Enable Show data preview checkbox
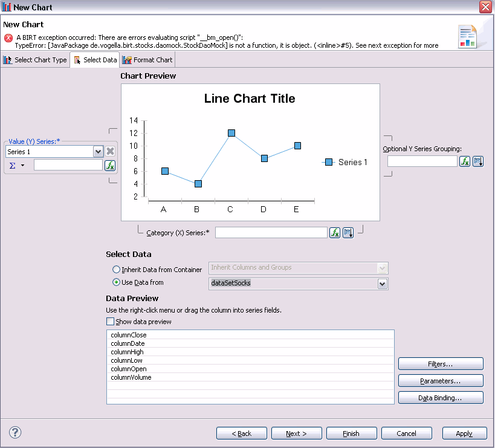Image resolution: width=495 pixels, height=448 pixels. (110, 322)
